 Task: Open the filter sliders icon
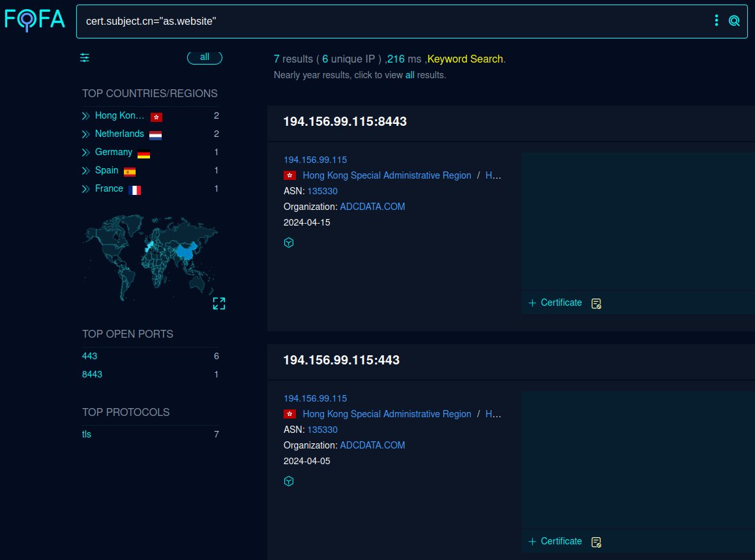point(85,58)
